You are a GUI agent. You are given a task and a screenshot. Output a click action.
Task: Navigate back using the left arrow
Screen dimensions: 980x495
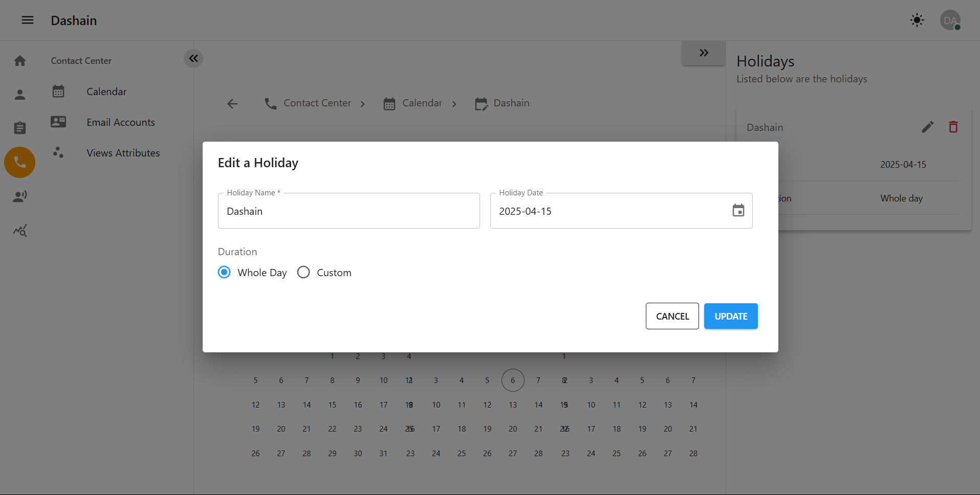pyautogui.click(x=232, y=104)
